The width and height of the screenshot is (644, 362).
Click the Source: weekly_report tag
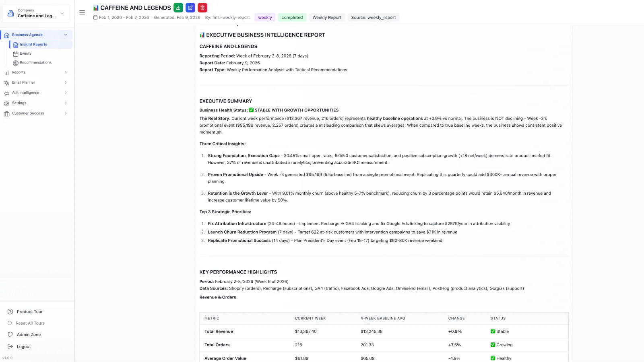[374, 17]
